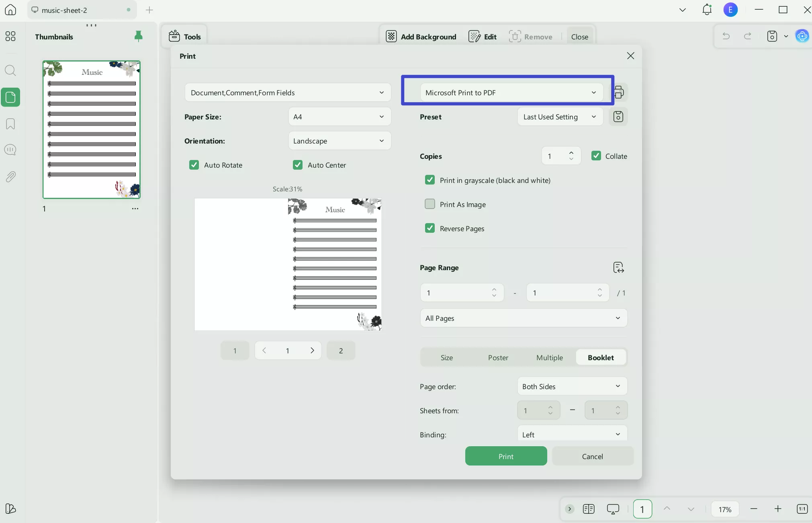Undo the last action
The height and width of the screenshot is (523, 812).
pos(726,36)
